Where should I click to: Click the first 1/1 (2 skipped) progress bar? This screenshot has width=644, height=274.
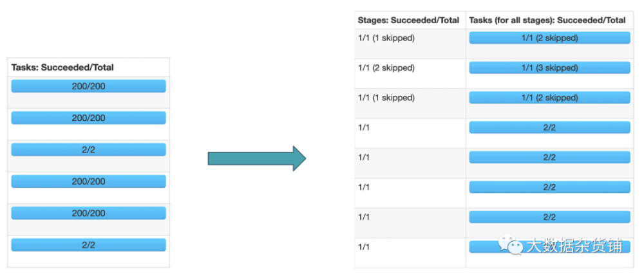coord(549,38)
